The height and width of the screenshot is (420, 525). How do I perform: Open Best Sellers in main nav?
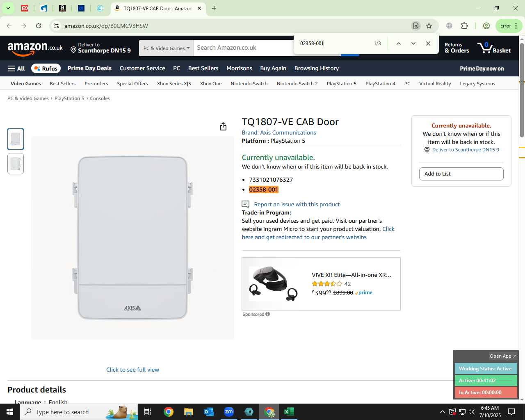click(x=203, y=68)
